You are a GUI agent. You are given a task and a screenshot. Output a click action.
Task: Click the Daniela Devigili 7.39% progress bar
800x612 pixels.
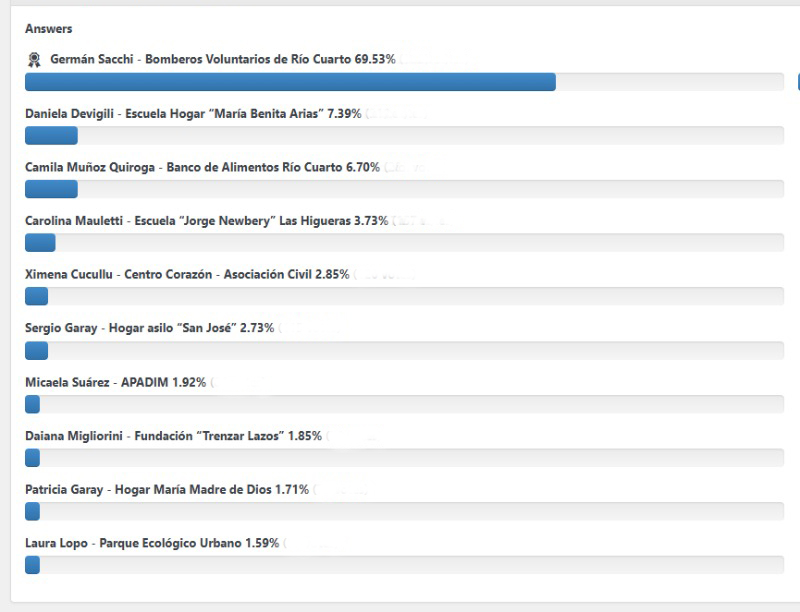click(x=404, y=136)
